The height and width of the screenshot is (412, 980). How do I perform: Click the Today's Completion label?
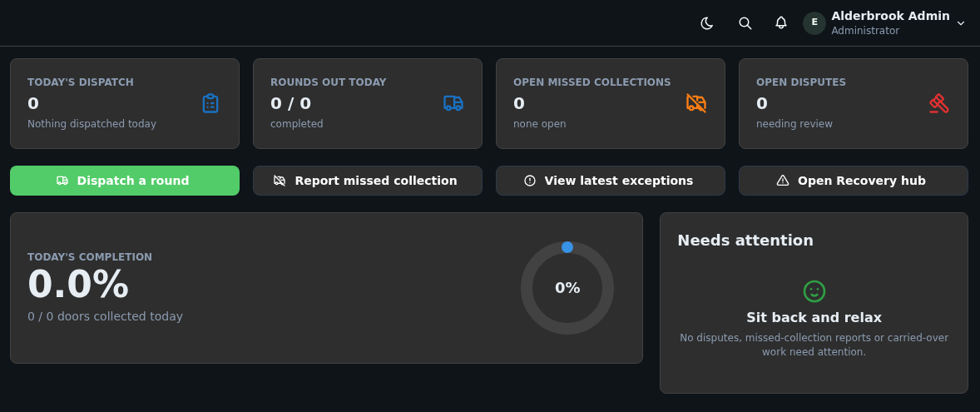(90, 257)
